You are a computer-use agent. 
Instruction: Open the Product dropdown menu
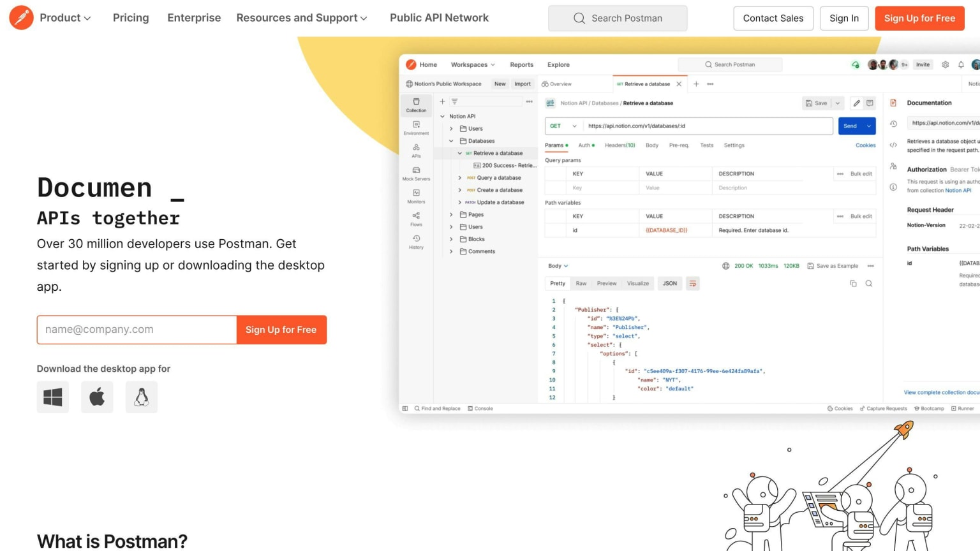[x=65, y=18]
